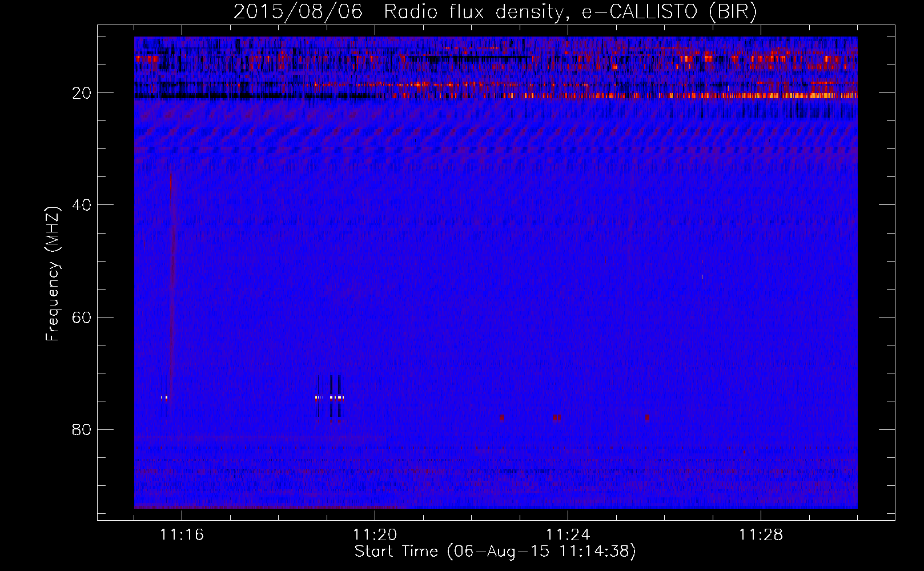Screen dimensions: 924x571
Task: Click the 80 MHz frequency tick label
Action: 82,429
